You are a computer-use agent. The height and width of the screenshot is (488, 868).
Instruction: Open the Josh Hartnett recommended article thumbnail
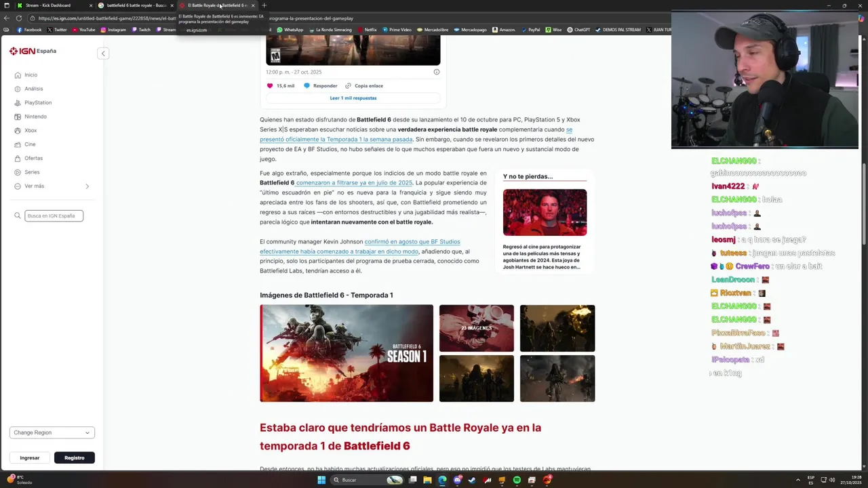tap(545, 212)
